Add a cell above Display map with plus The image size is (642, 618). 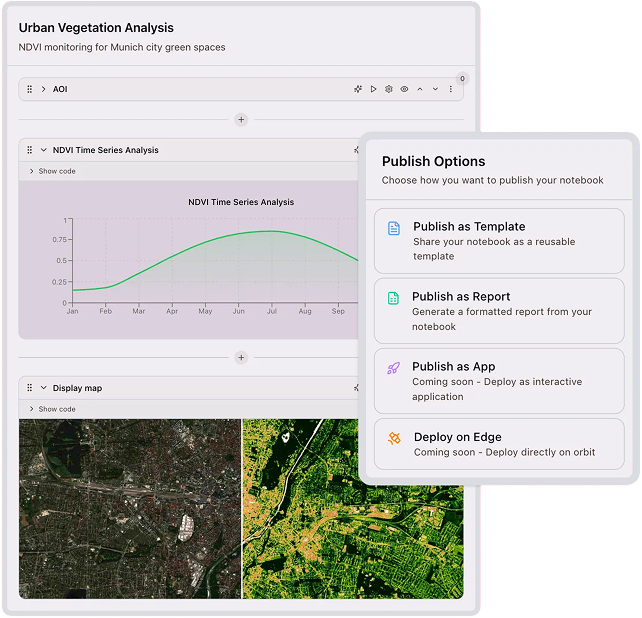(x=240, y=357)
